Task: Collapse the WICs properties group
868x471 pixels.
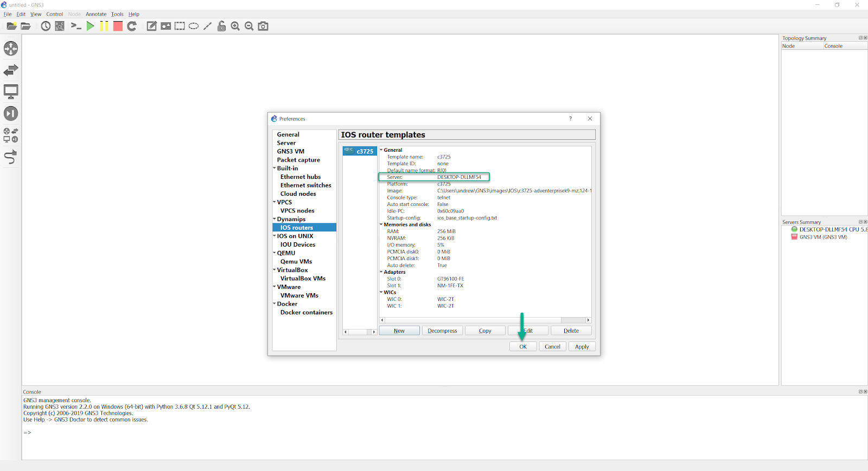Action: tap(381, 292)
